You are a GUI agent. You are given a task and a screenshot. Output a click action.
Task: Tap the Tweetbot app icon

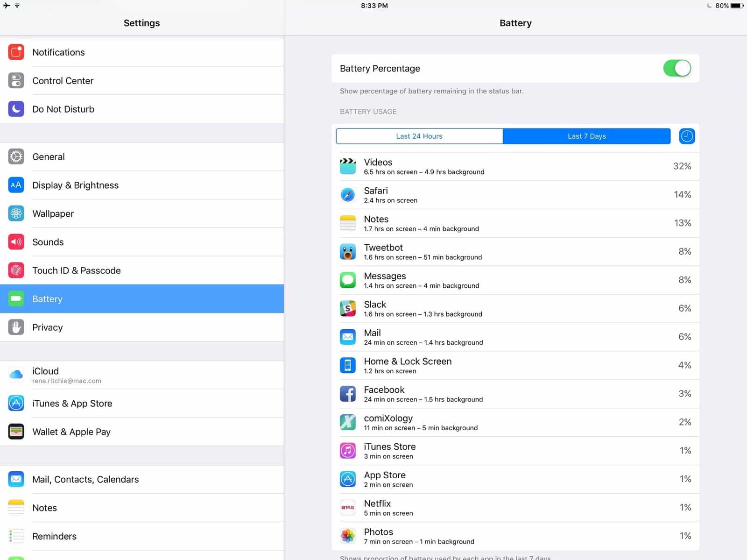pos(348,251)
